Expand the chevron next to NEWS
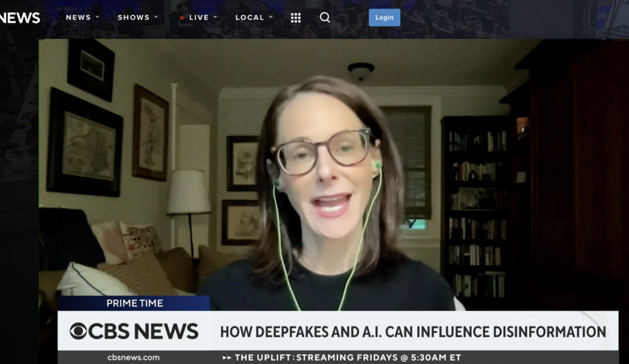 [x=97, y=17]
